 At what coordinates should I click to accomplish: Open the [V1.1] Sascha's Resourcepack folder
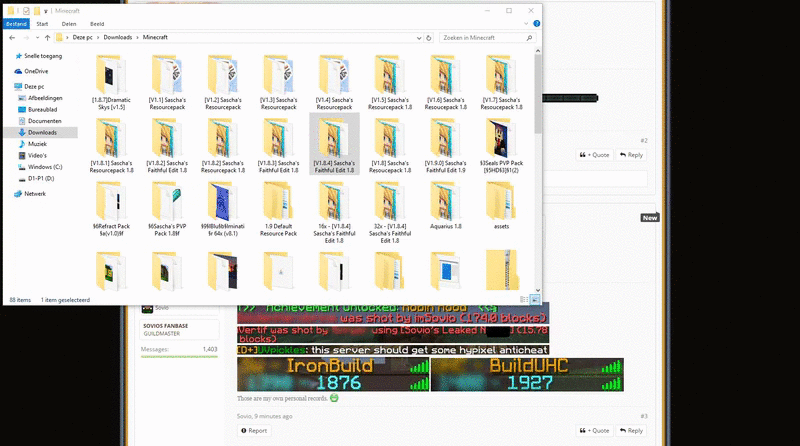[167, 82]
